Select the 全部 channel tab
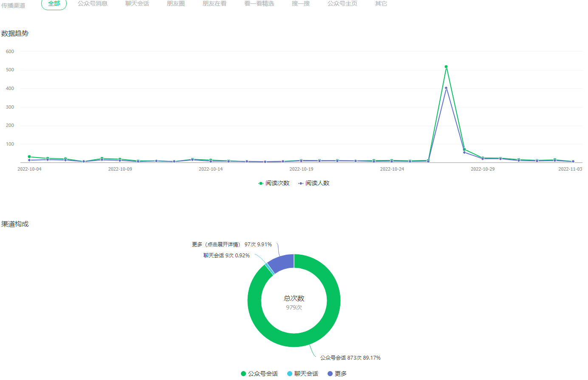Viewport: 588px width, 380px height. (x=54, y=4)
